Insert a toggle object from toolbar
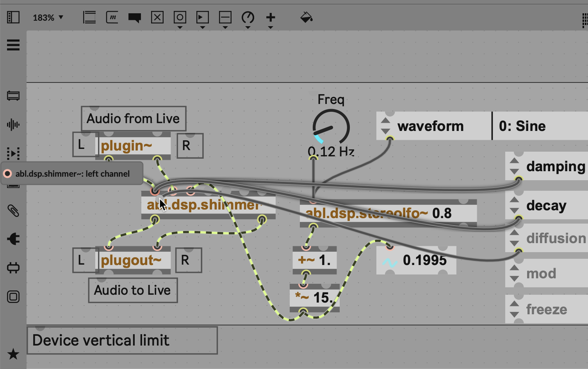This screenshot has height=369, width=588. point(157,17)
